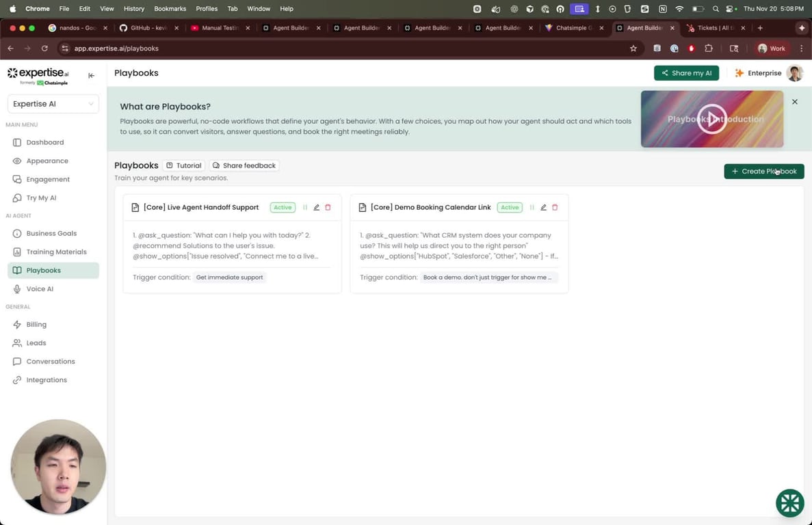The width and height of the screenshot is (812, 525).
Task: Reload the page in Chrome
Action: 44,48
